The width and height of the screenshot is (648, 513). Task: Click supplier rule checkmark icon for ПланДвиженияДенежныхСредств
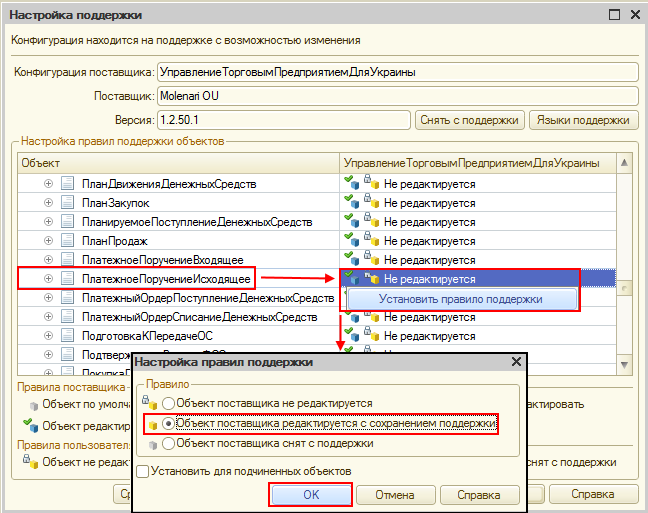pyautogui.click(x=352, y=182)
